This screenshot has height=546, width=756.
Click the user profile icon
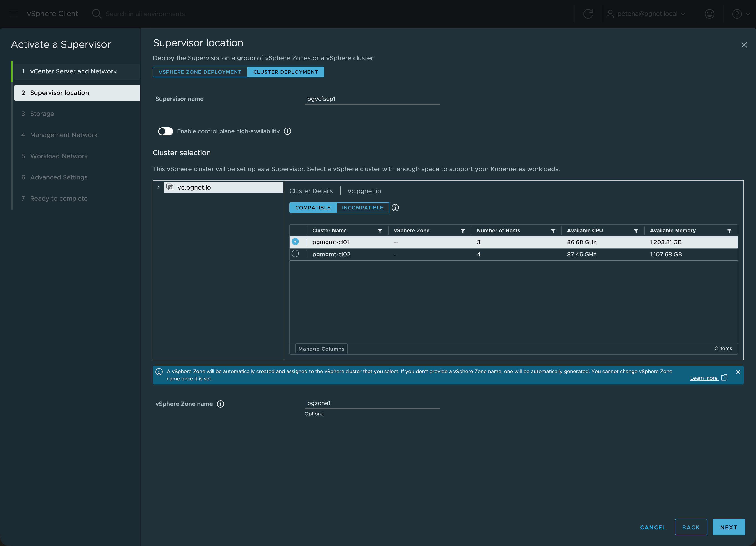click(x=610, y=14)
